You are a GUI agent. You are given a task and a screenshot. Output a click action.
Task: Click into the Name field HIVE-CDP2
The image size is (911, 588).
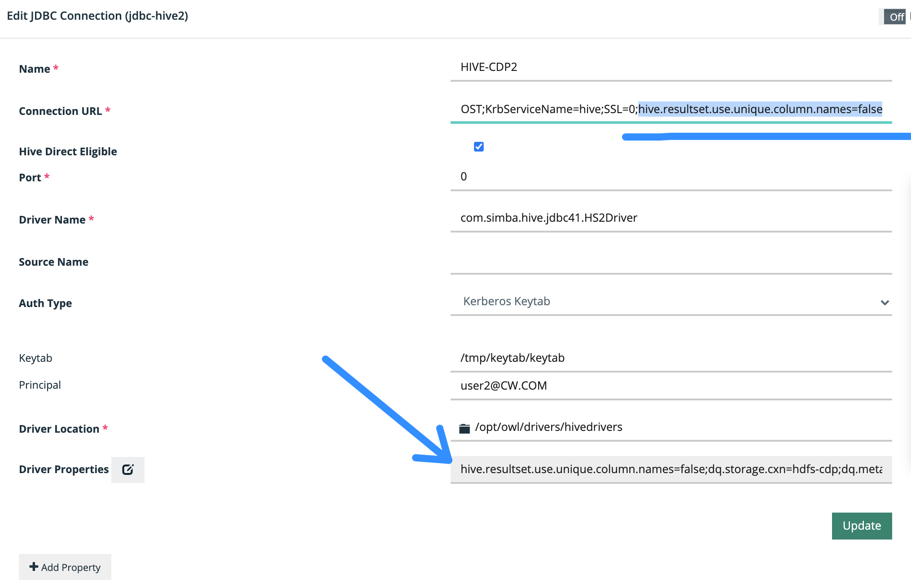pos(670,67)
